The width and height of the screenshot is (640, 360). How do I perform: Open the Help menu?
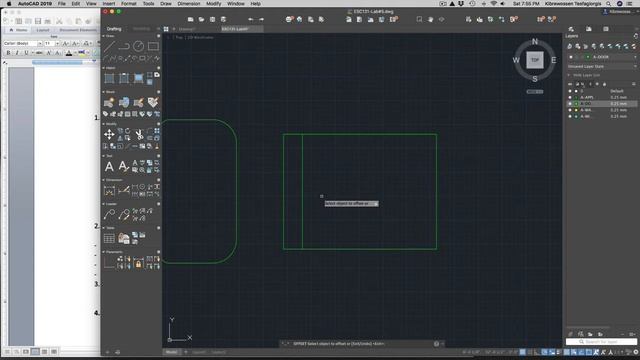pos(256,3)
